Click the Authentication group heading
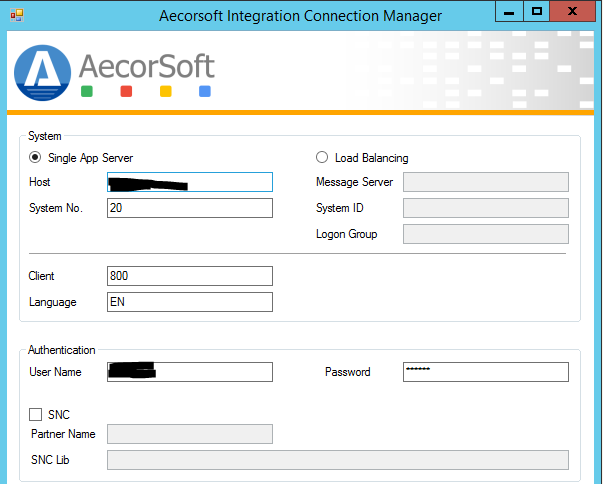603x484 pixels. point(62,350)
